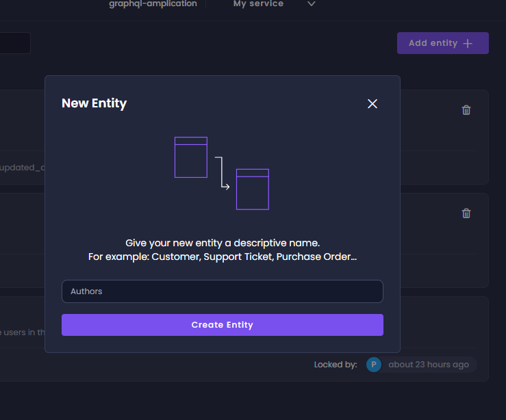Click the New Entity dialog title
The width and height of the screenshot is (506, 420).
(94, 103)
